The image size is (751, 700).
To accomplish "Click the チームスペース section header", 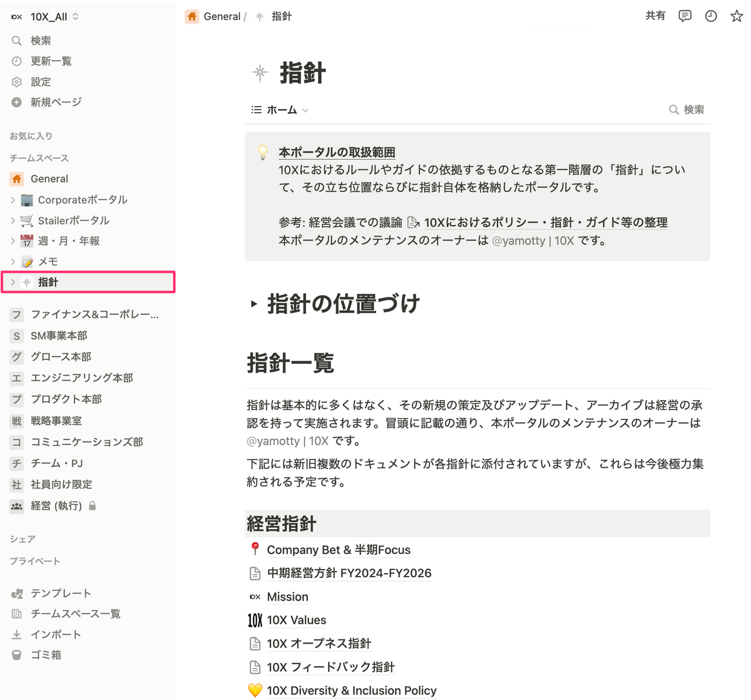I will pyautogui.click(x=39, y=158).
